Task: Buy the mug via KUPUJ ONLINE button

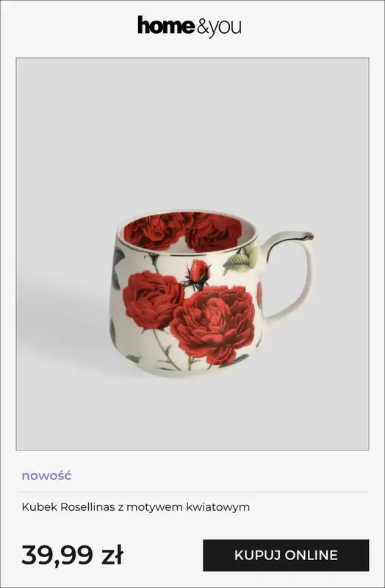Action: (286, 556)
